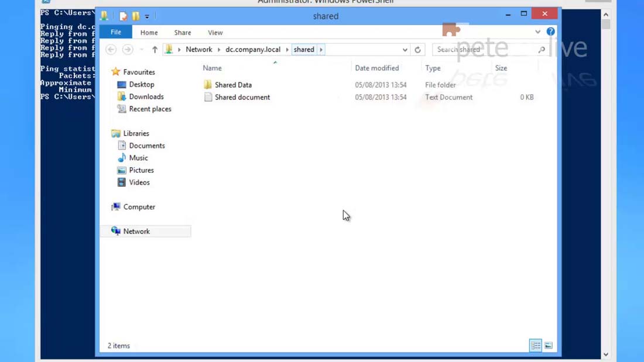Click the Music note icon
Screen dimensions: 644x362
pos(122,158)
